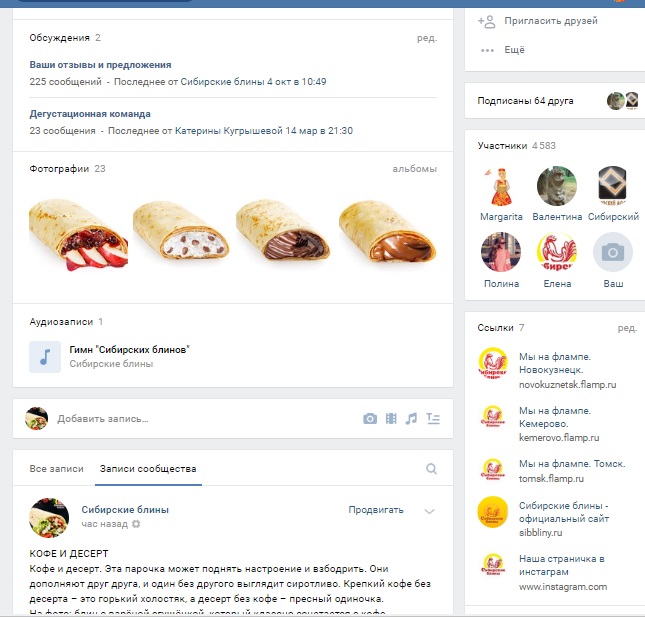Open the article editor text icon
The height and width of the screenshot is (617, 645).
(x=433, y=419)
